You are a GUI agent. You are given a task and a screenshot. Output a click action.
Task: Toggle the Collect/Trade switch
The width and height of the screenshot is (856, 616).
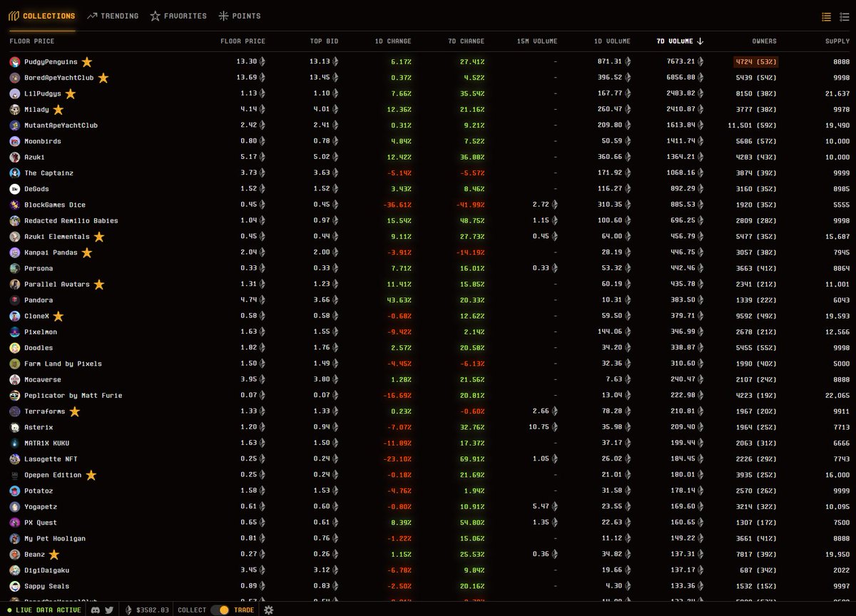(220, 610)
